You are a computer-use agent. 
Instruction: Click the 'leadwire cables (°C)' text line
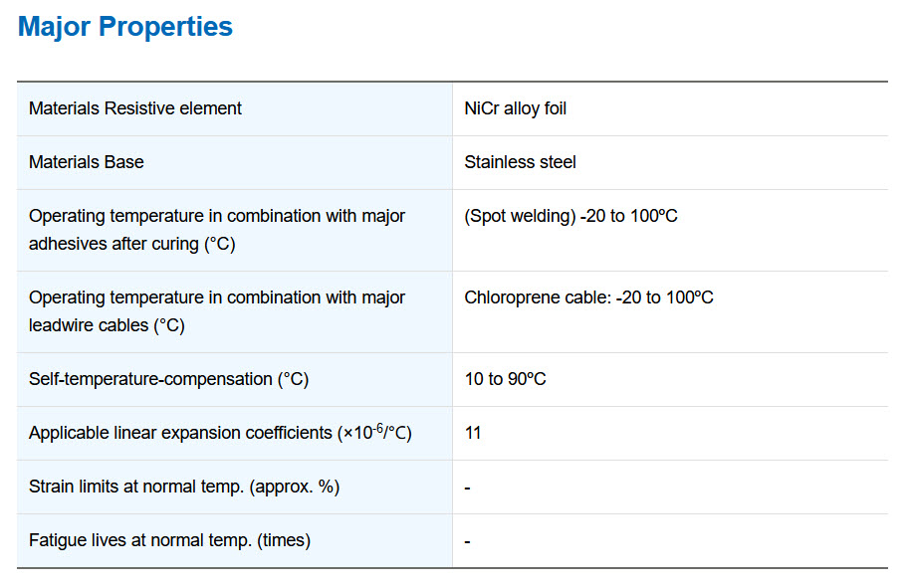107,325
